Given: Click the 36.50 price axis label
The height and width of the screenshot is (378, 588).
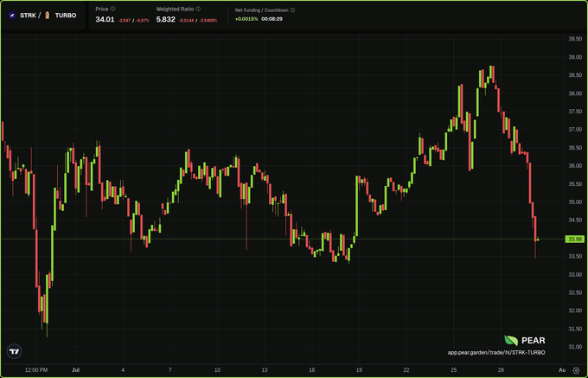Looking at the screenshot, I should click(x=574, y=148).
